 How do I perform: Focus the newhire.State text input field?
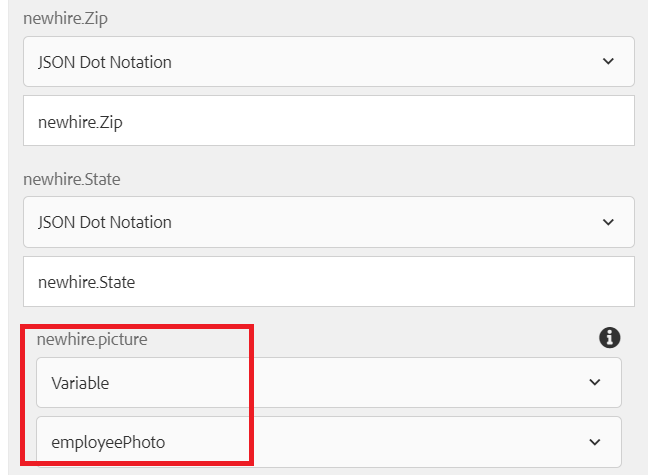(x=329, y=282)
